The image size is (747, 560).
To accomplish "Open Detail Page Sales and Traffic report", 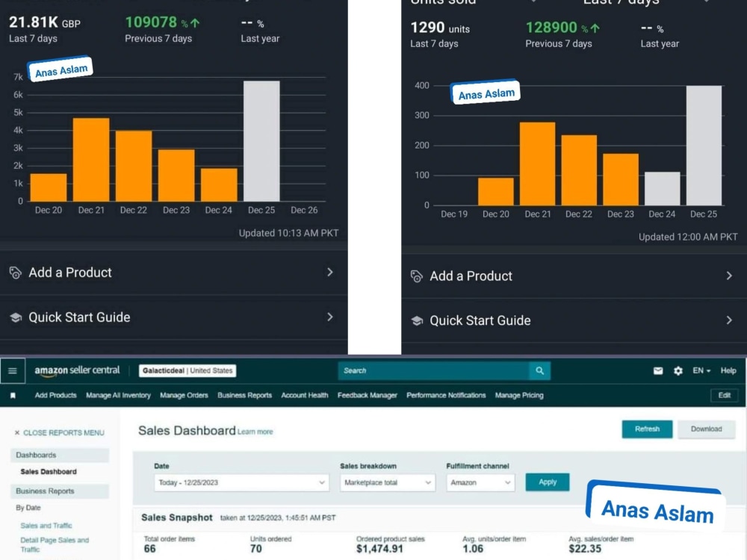I will click(x=55, y=544).
